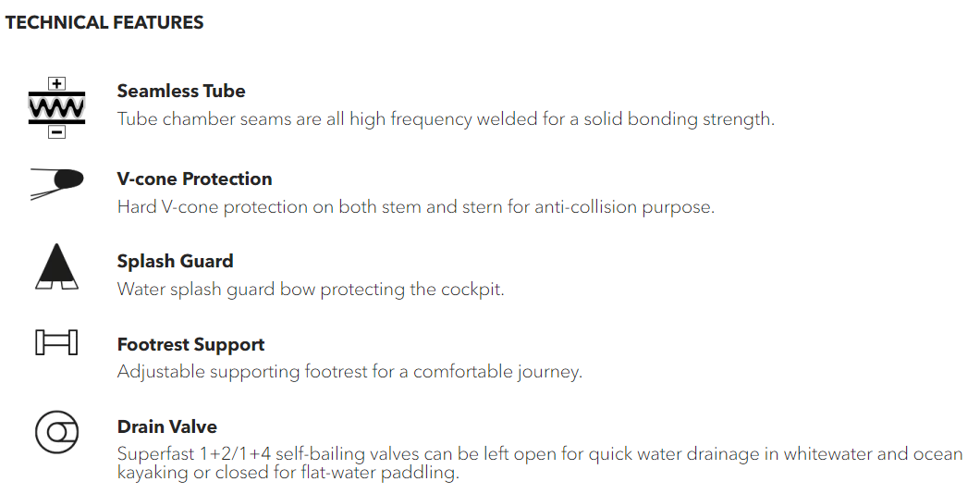Click the minus symbol below welded seam icon
The height and width of the screenshot is (494, 980).
(57, 132)
